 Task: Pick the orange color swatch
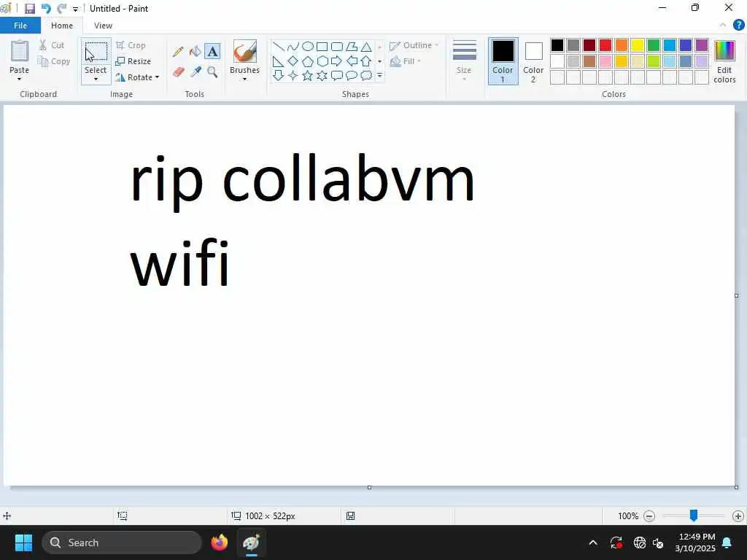622,45
